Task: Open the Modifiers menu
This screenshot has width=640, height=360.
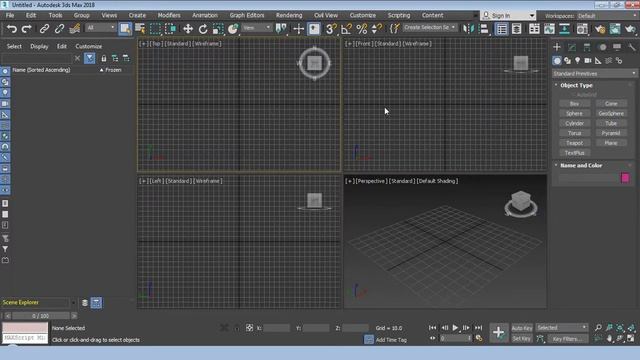Action: point(169,15)
